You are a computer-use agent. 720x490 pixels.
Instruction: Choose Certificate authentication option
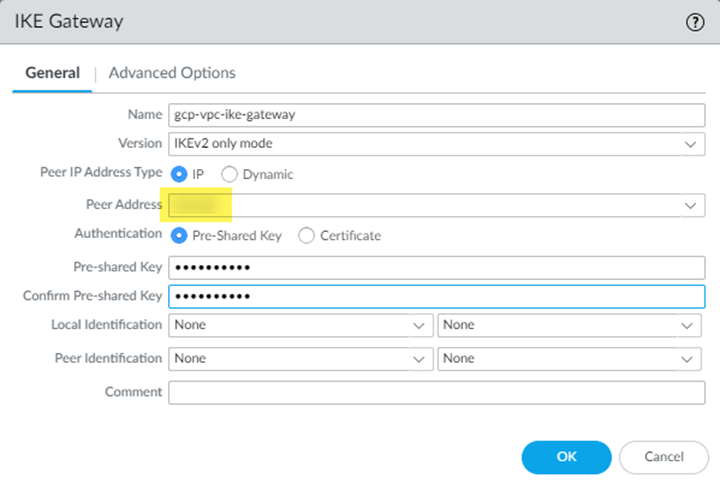(306, 236)
